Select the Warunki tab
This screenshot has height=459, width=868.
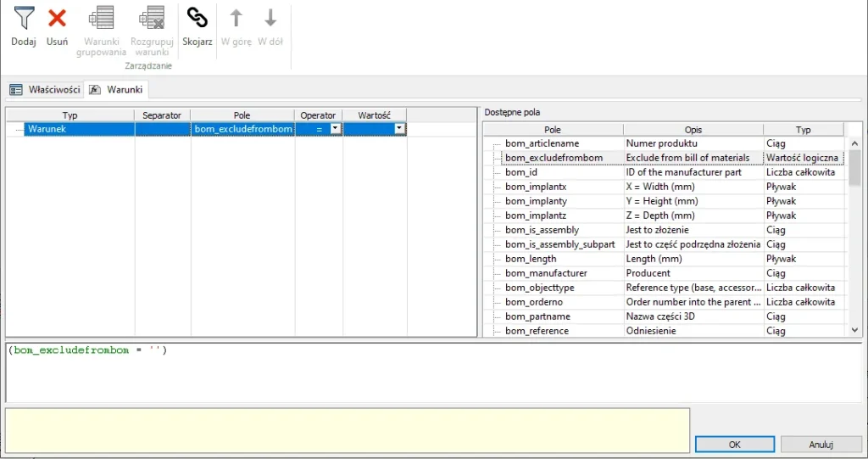point(116,89)
